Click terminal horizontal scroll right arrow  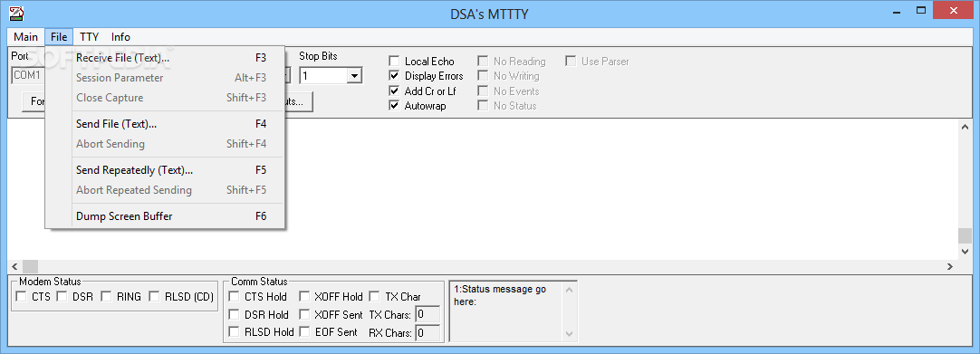click(950, 266)
